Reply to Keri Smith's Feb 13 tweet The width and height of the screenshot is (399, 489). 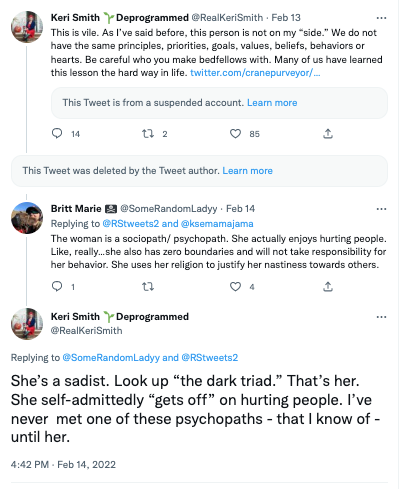click(x=57, y=134)
